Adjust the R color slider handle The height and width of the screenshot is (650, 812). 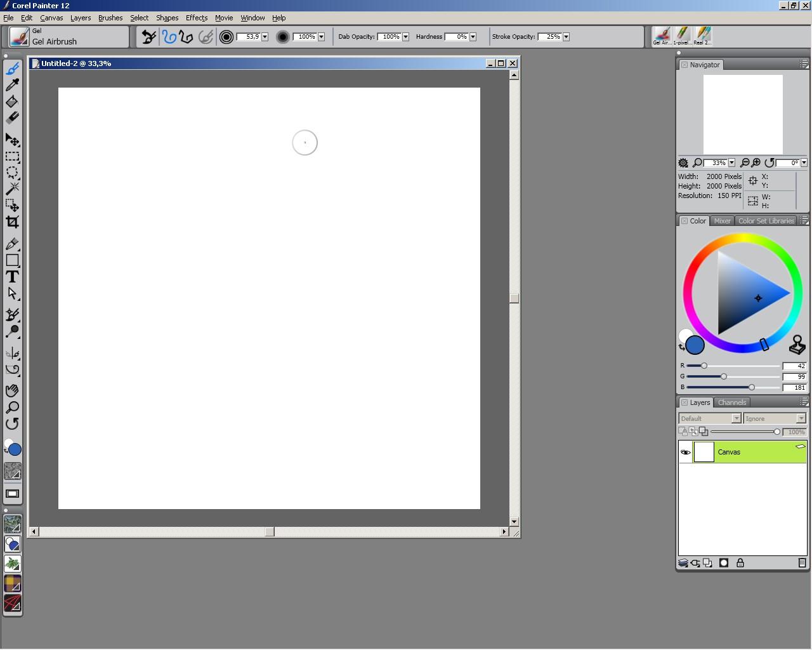tap(704, 366)
